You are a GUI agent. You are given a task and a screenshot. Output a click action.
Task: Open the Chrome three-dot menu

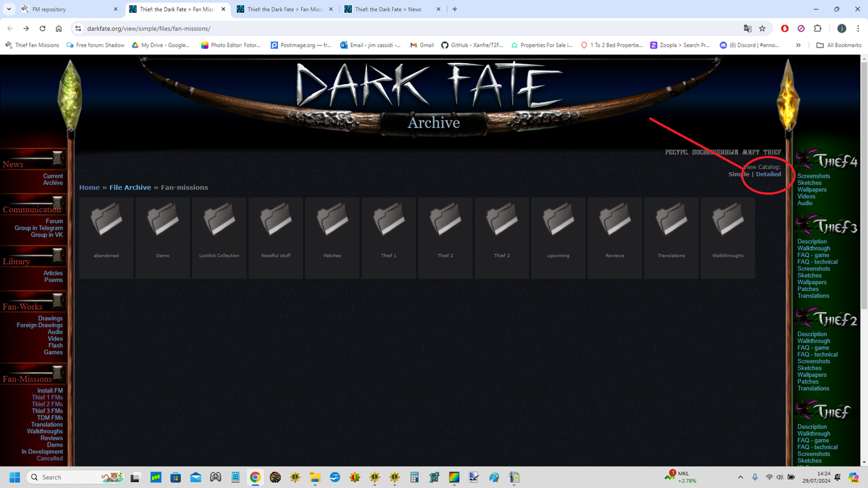(x=858, y=28)
